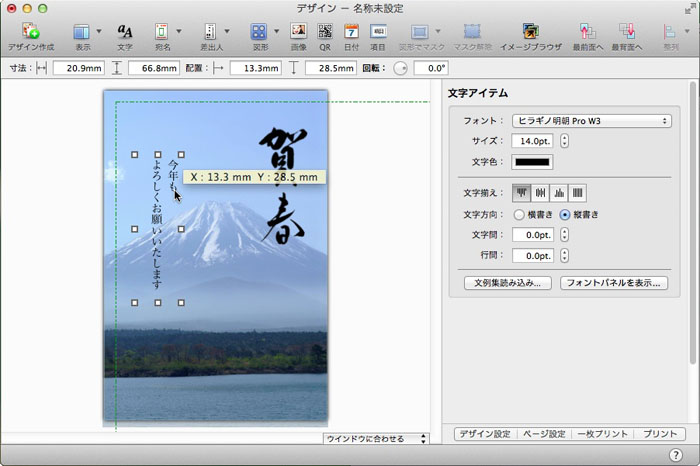Toggle the first 文字揃え alignment button
Screen dimensions: 700x466
click(x=522, y=193)
